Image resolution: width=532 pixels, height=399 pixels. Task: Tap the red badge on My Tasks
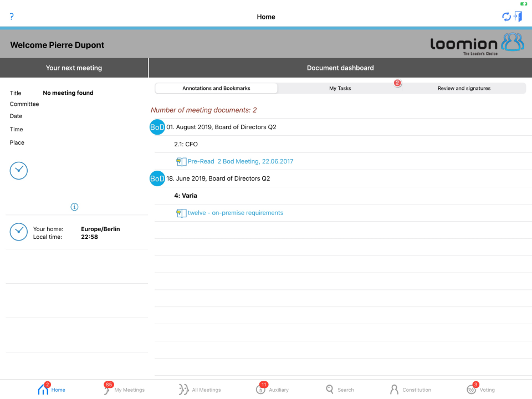397,83
